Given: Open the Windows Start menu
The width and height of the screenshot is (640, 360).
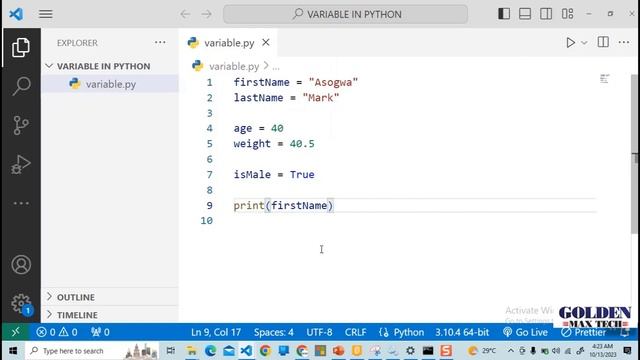Looking at the screenshot, I should point(13,351).
